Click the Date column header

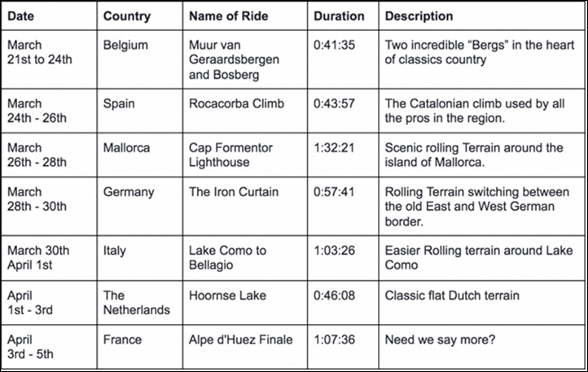49,16
